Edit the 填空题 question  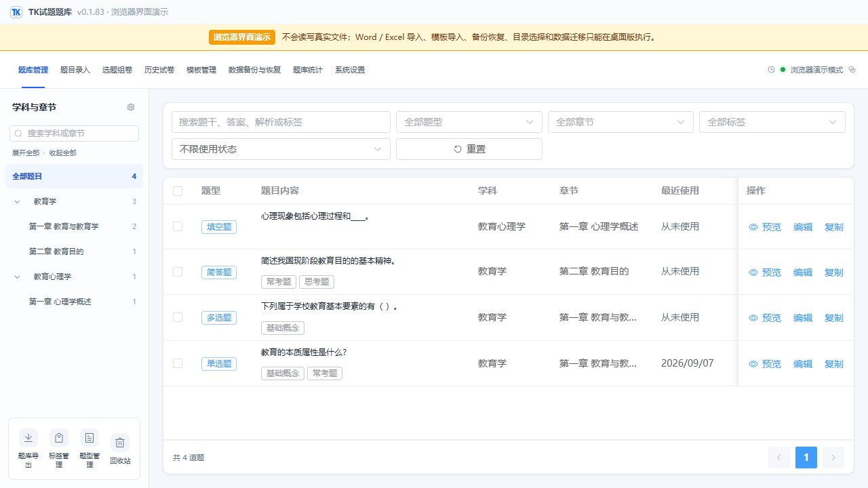click(803, 227)
